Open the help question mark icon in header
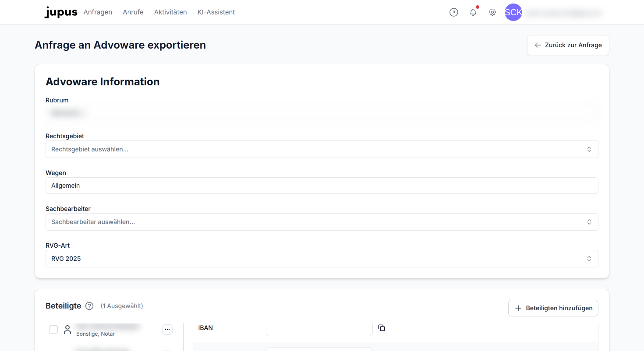Viewport: 644px width, 351px height. click(454, 12)
